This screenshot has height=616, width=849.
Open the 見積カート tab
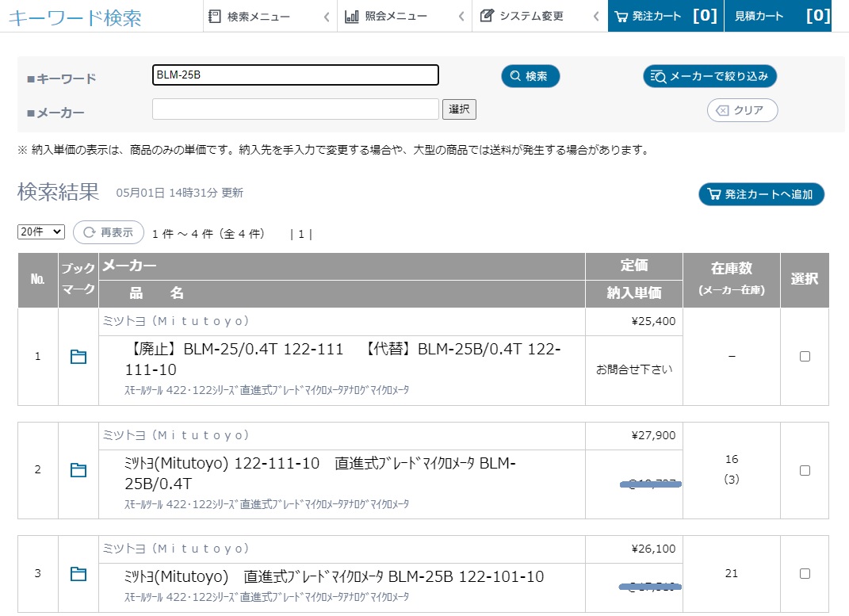tap(778, 16)
